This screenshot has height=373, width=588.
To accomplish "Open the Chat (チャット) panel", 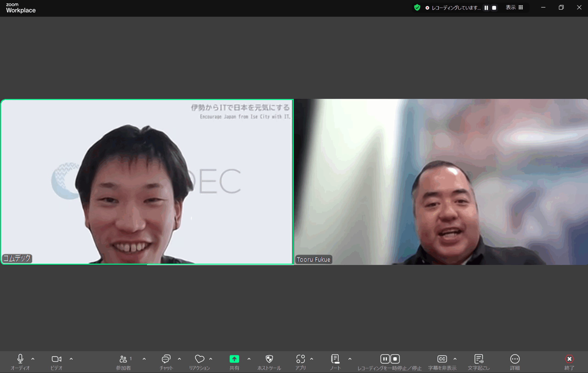I will point(166,359).
